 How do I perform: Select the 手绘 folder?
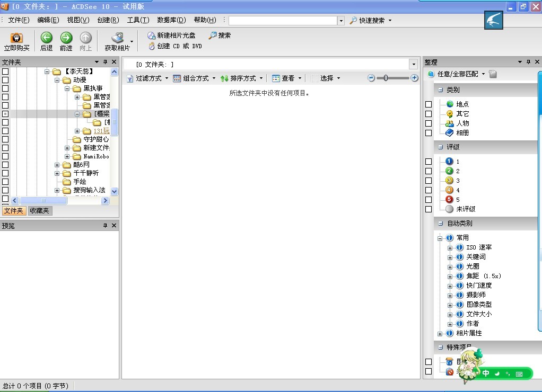80,182
